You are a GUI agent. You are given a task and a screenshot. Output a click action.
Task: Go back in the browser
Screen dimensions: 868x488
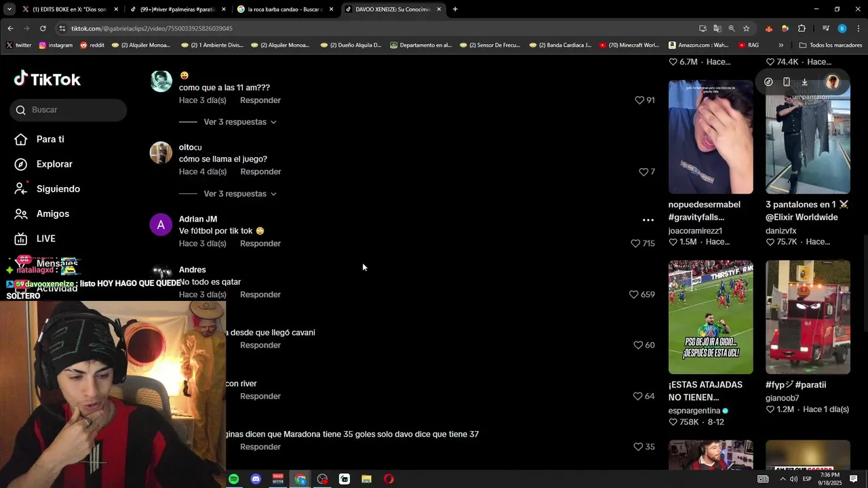tap(10, 28)
